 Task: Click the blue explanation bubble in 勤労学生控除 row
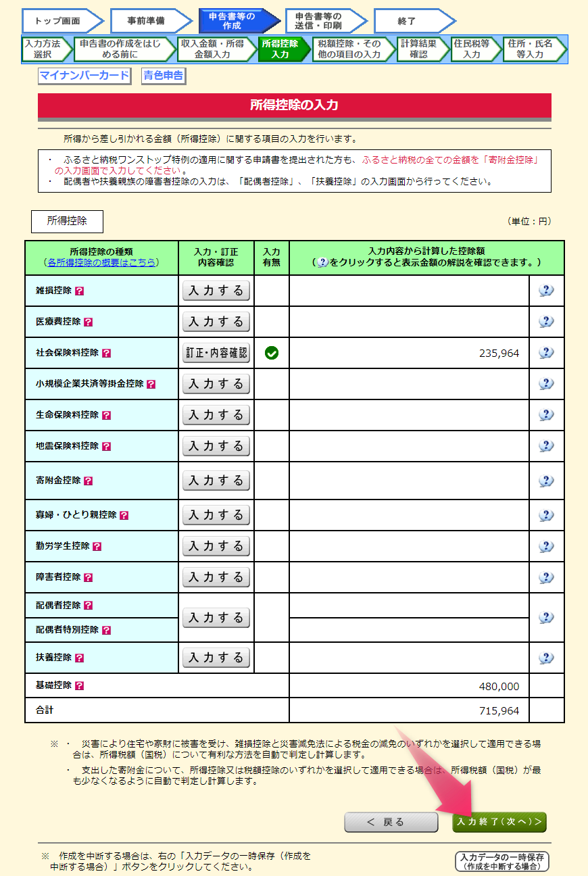[x=546, y=546]
